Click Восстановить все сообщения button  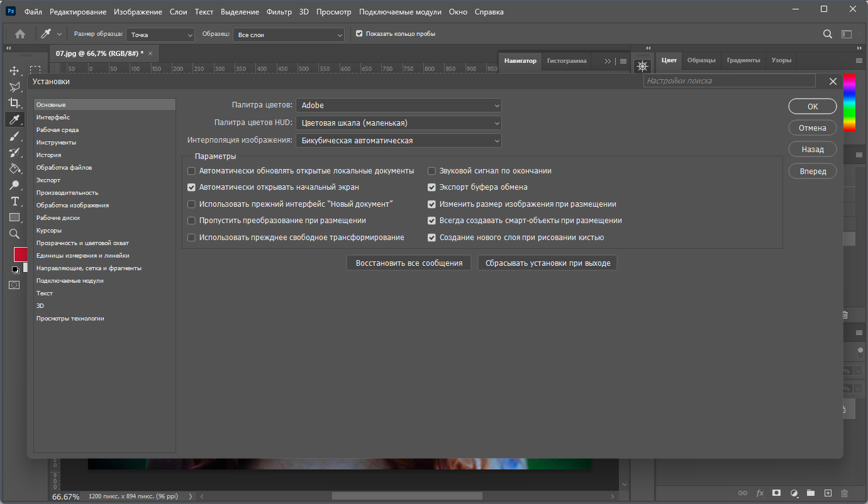point(409,263)
